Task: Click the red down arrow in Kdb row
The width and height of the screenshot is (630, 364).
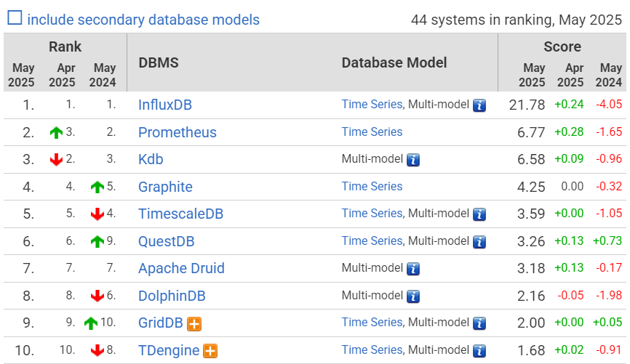Action: [56, 159]
